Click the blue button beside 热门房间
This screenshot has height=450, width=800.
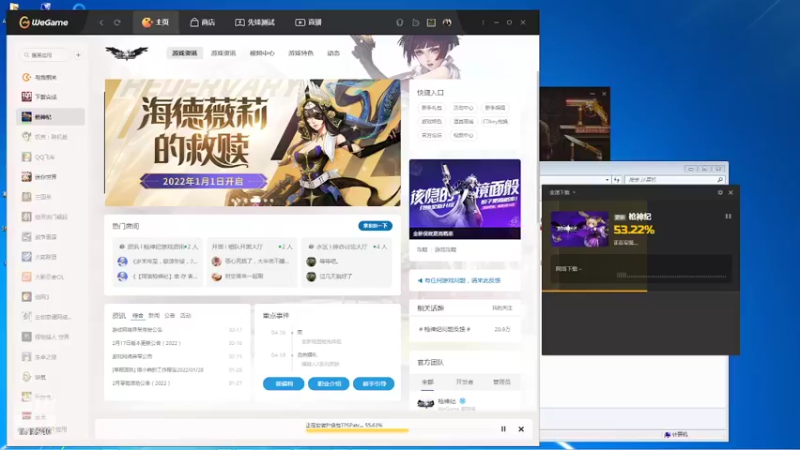point(375,226)
